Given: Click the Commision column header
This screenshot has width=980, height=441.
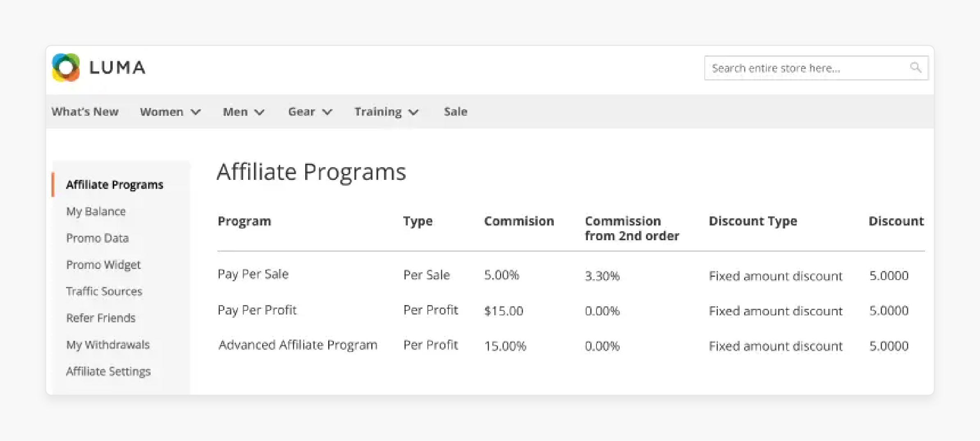Looking at the screenshot, I should point(519,221).
